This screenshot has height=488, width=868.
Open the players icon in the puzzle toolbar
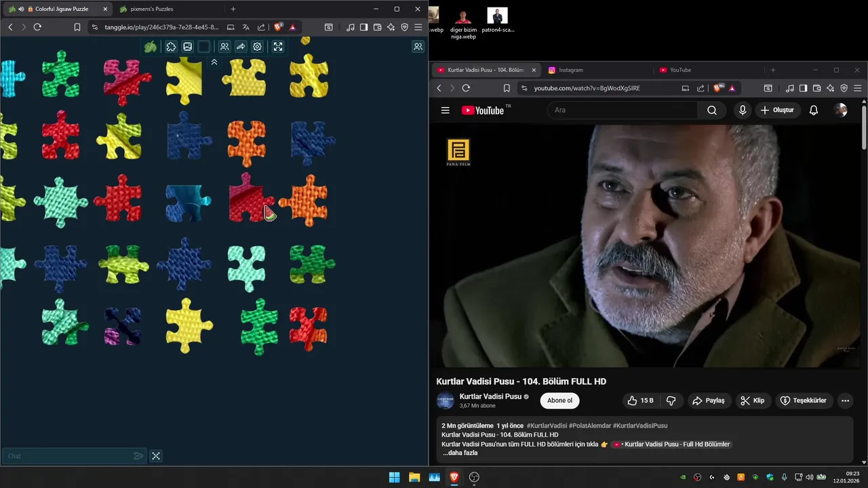point(224,47)
